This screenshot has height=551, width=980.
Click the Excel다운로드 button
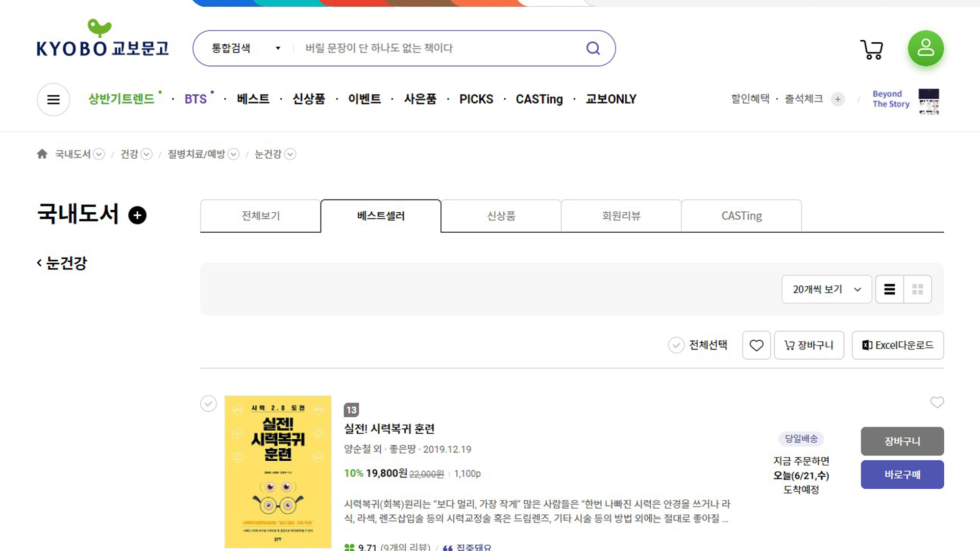(x=897, y=345)
